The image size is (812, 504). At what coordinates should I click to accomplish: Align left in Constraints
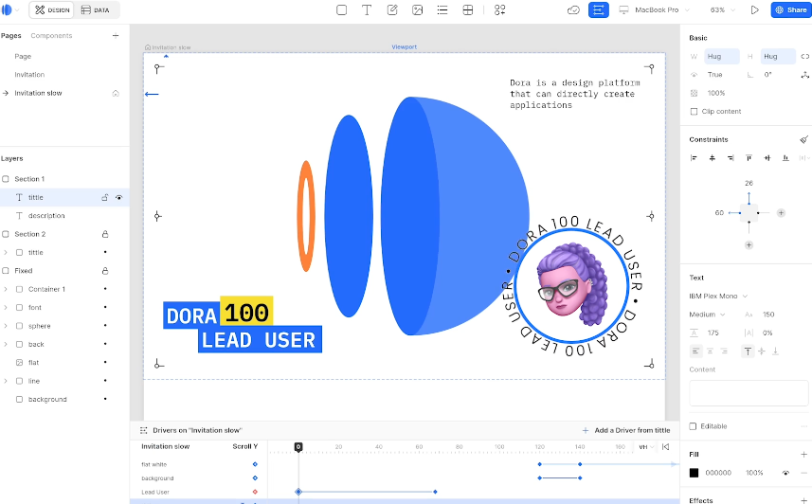click(x=694, y=158)
